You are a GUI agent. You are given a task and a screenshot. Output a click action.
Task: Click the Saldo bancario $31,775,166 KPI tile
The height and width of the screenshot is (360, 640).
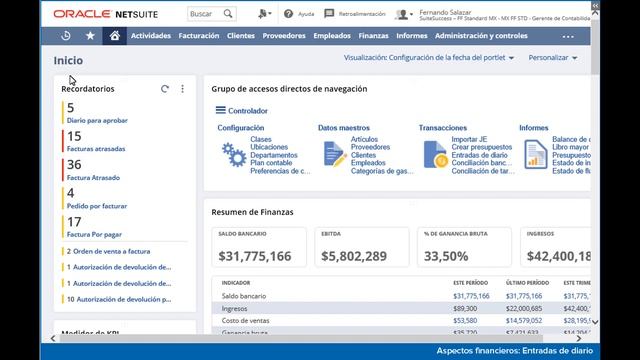tap(259, 247)
